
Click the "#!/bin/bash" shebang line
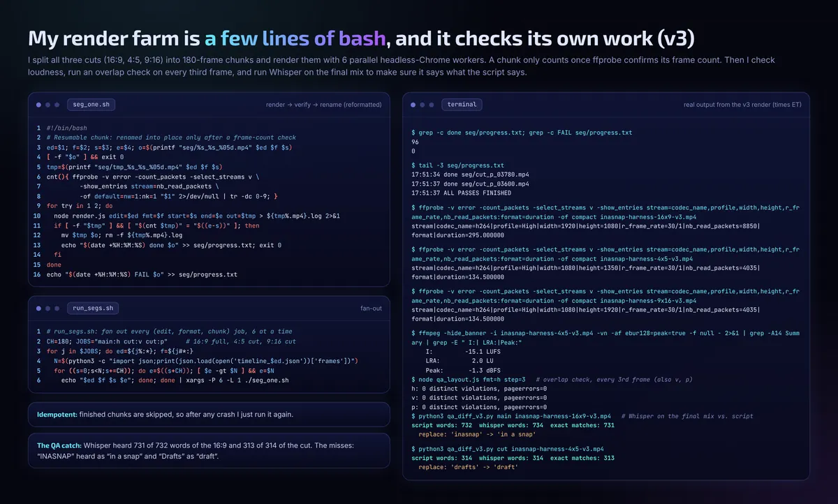(66, 128)
